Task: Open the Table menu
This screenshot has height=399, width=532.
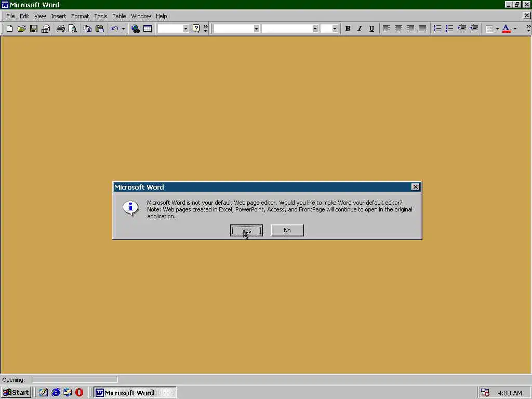Action: (119, 16)
